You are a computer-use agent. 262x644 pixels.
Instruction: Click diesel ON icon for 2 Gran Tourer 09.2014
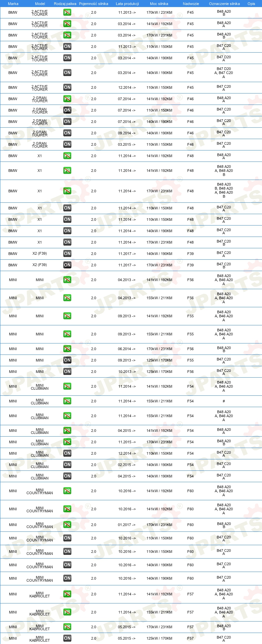(x=67, y=133)
